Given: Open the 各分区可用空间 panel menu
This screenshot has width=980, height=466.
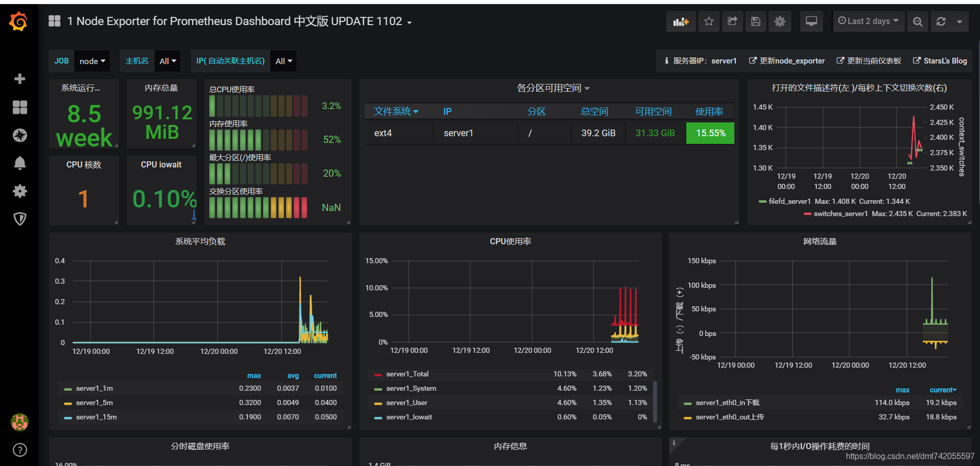Looking at the screenshot, I should (x=553, y=88).
